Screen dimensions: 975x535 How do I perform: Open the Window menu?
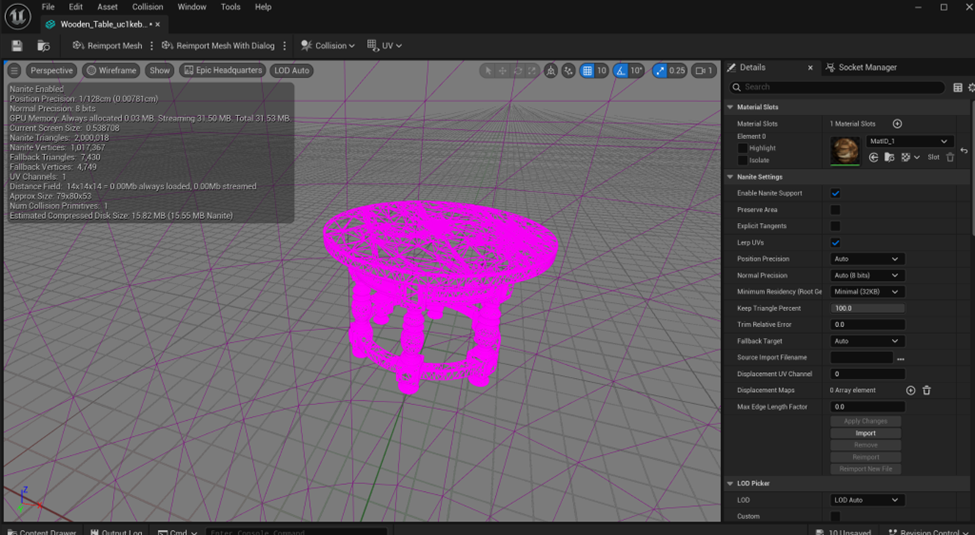(192, 7)
